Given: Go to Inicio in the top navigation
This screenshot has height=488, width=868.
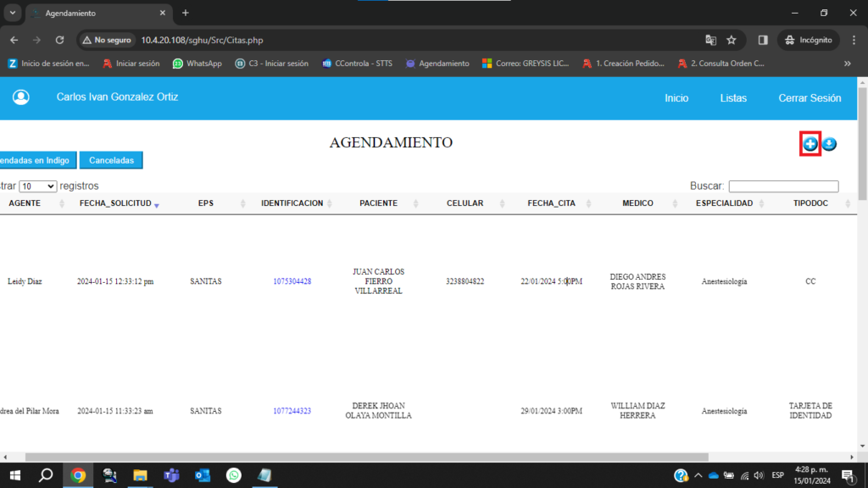Looking at the screenshot, I should (x=676, y=98).
